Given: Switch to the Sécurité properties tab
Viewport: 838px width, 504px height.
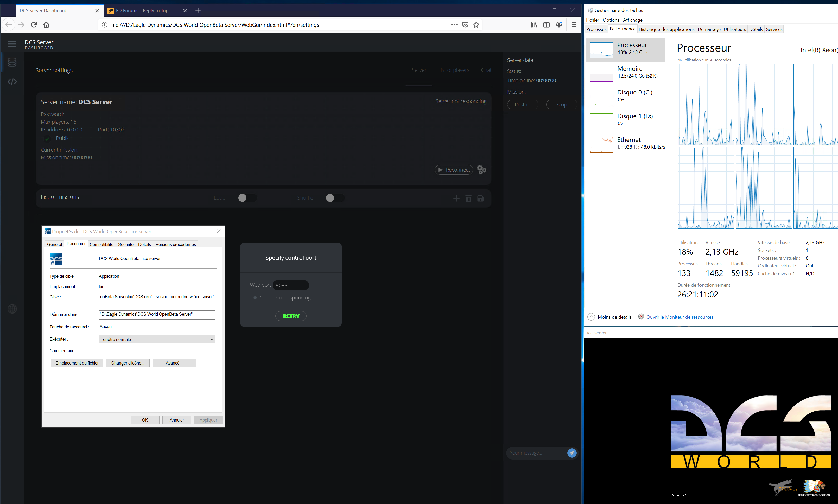Looking at the screenshot, I should 126,244.
